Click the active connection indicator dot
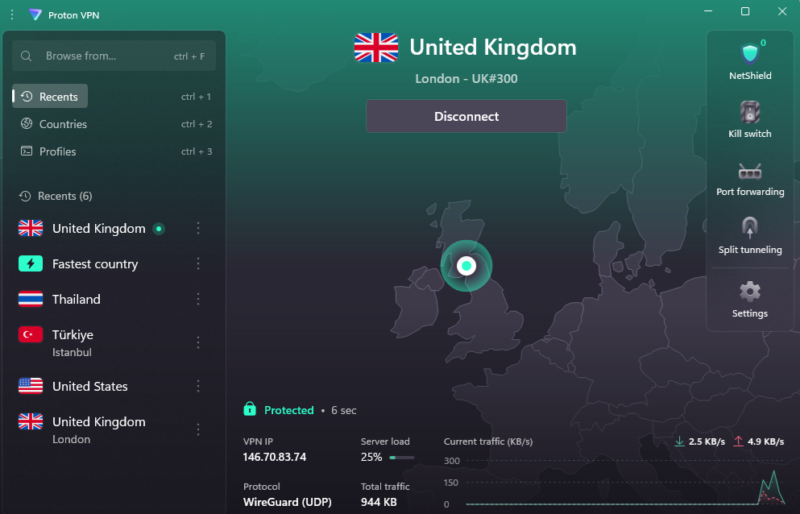Image resolution: width=800 pixels, height=514 pixels. (159, 229)
